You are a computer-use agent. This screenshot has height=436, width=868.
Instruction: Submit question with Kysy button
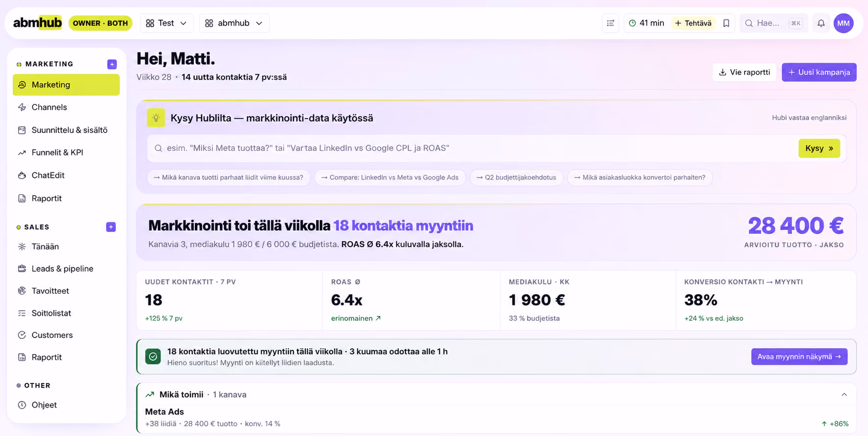tap(819, 148)
